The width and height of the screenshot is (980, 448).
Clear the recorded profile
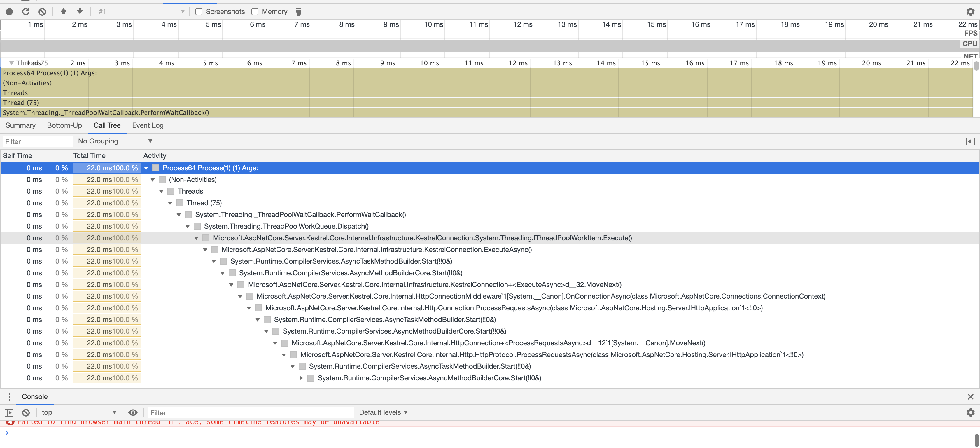[x=42, y=12]
